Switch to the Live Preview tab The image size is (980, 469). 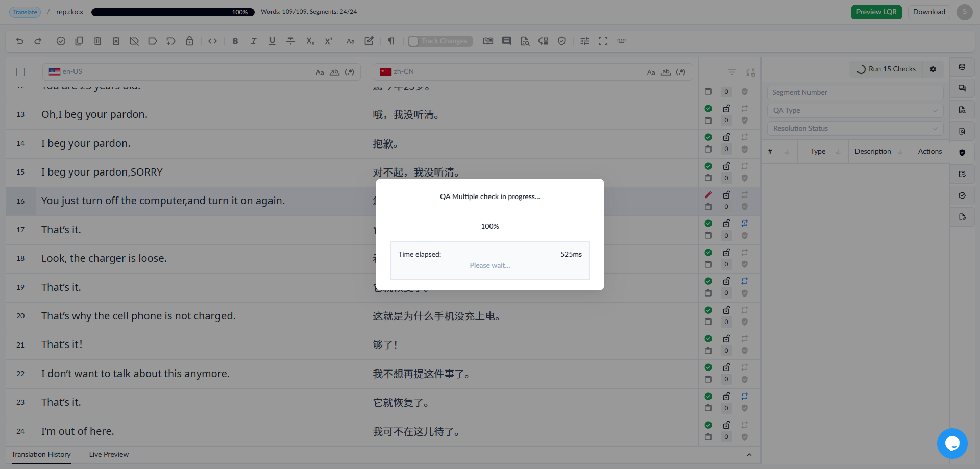(109, 454)
